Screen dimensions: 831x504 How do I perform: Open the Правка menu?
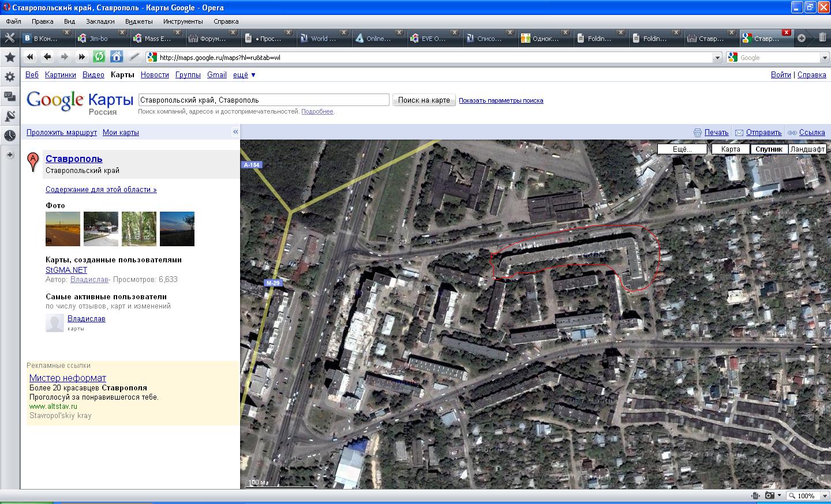click(43, 21)
